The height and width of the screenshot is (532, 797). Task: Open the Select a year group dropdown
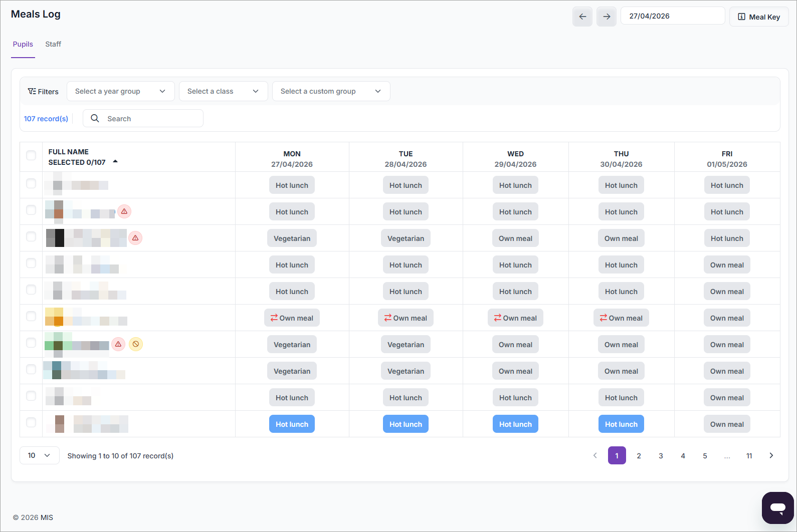120,91
